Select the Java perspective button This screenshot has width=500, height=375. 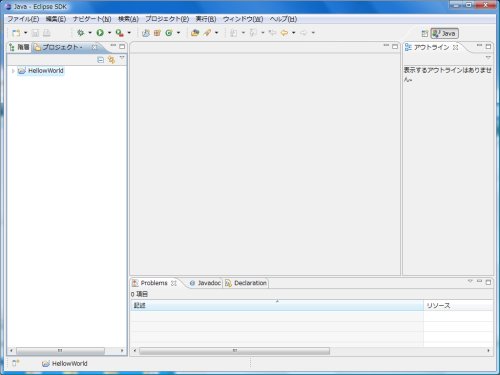tap(445, 33)
